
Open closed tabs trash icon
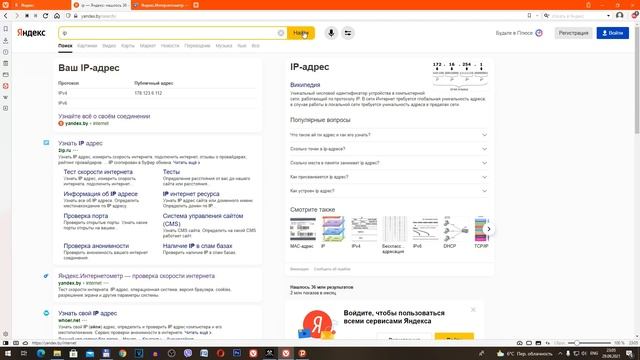pyautogui.click(x=588, y=5)
